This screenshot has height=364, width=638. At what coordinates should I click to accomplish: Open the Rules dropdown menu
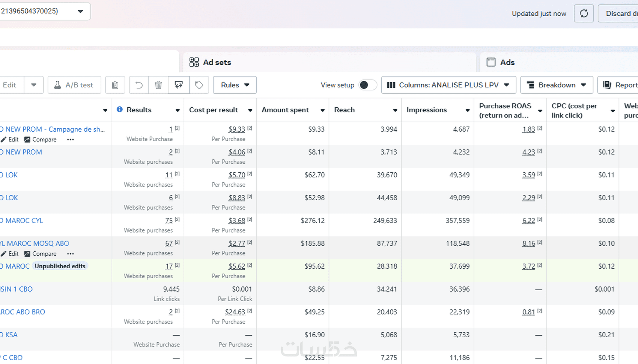click(x=235, y=85)
